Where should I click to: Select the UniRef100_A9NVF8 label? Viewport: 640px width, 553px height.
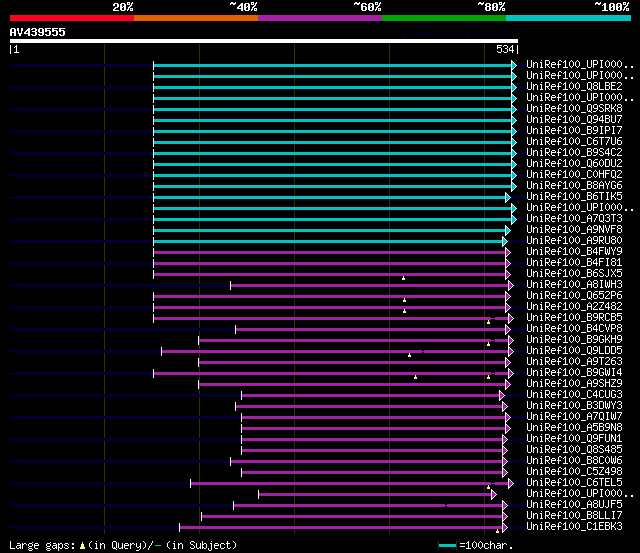tap(574, 230)
